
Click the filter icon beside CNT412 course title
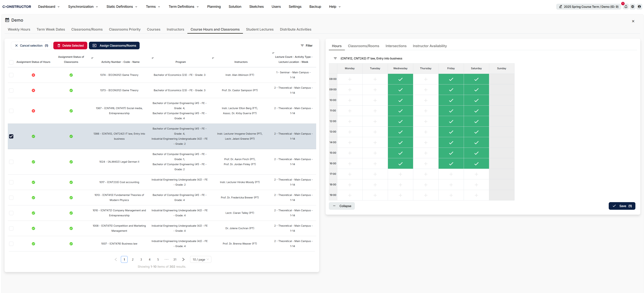pyautogui.click(x=335, y=58)
